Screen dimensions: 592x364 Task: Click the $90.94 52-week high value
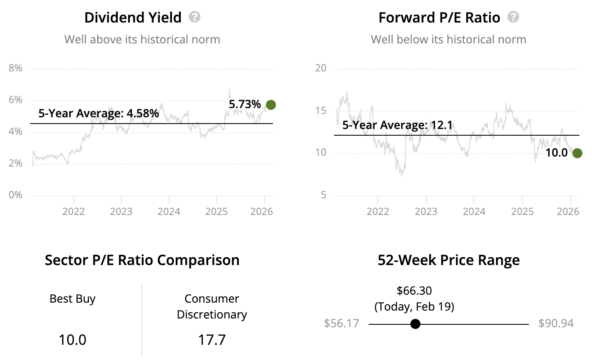coord(556,324)
